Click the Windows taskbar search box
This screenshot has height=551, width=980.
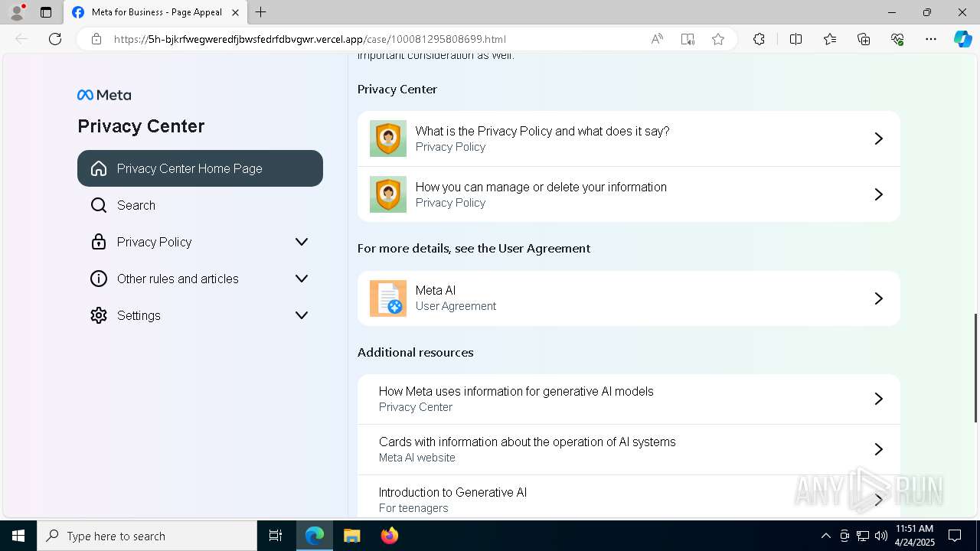147,536
